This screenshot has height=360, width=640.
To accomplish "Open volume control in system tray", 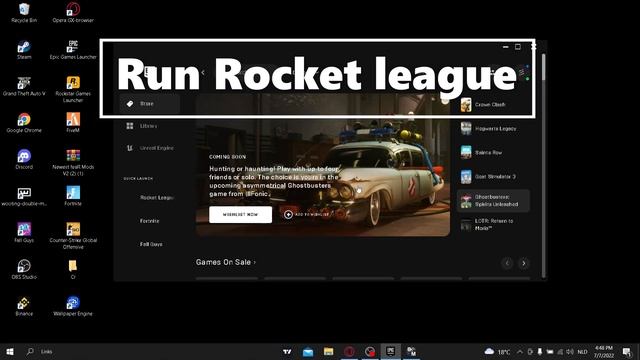I will [570, 351].
